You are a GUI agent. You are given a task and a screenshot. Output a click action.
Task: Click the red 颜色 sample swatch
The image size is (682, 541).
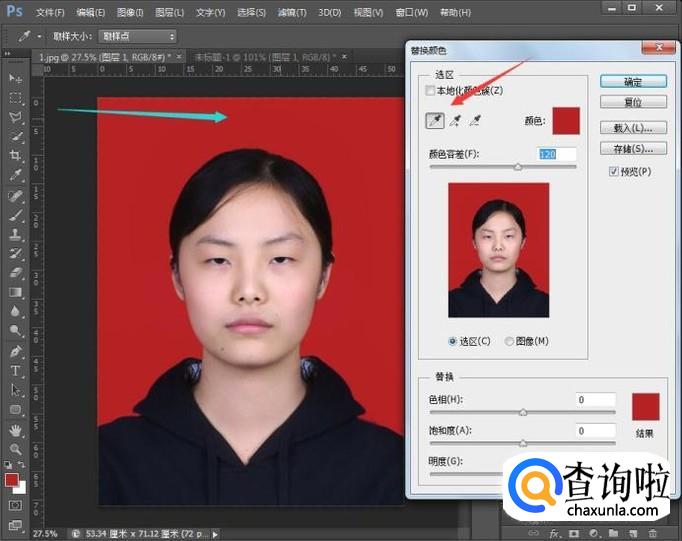click(565, 121)
